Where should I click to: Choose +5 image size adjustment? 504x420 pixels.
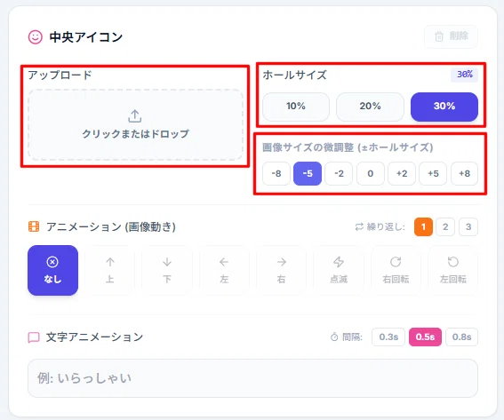pyautogui.click(x=433, y=174)
